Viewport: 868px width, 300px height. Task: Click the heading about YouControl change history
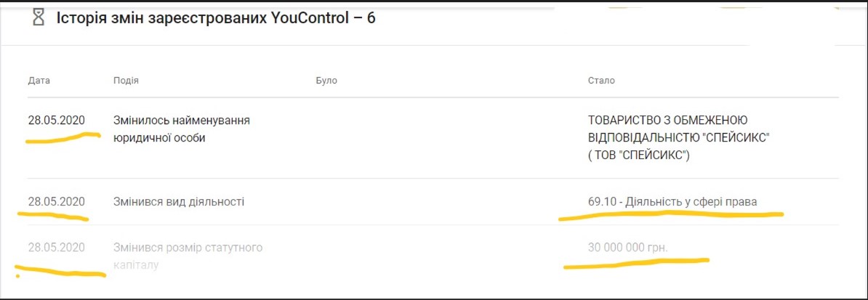(216, 19)
